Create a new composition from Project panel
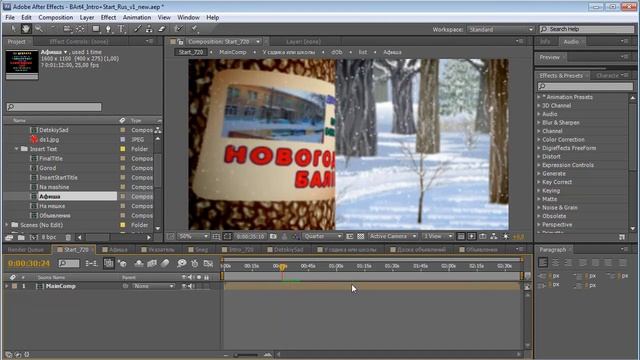 pyautogui.click(x=34, y=237)
